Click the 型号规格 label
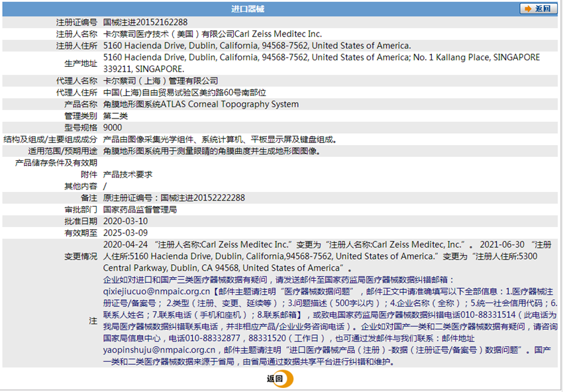 (x=81, y=127)
